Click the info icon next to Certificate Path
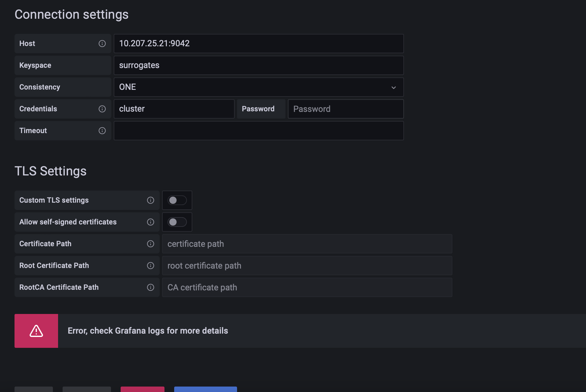The height and width of the screenshot is (392, 586). (150, 244)
